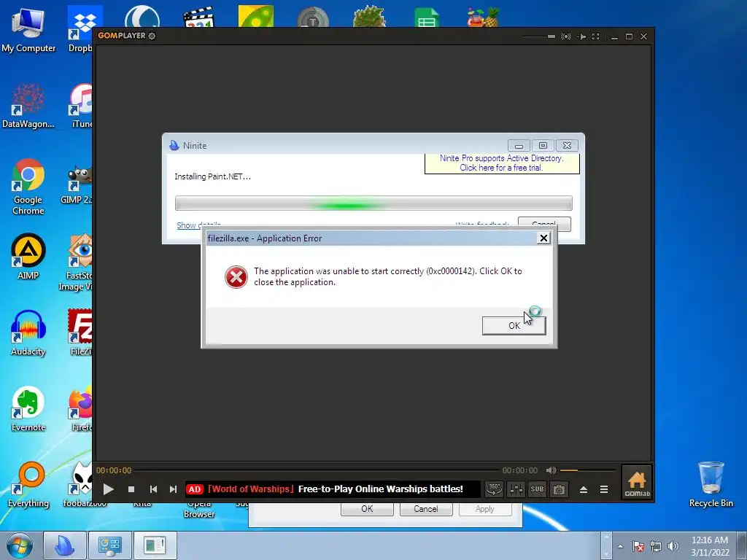Click the GOM Player seek bar
The height and width of the screenshot is (560, 747).
click(317, 470)
